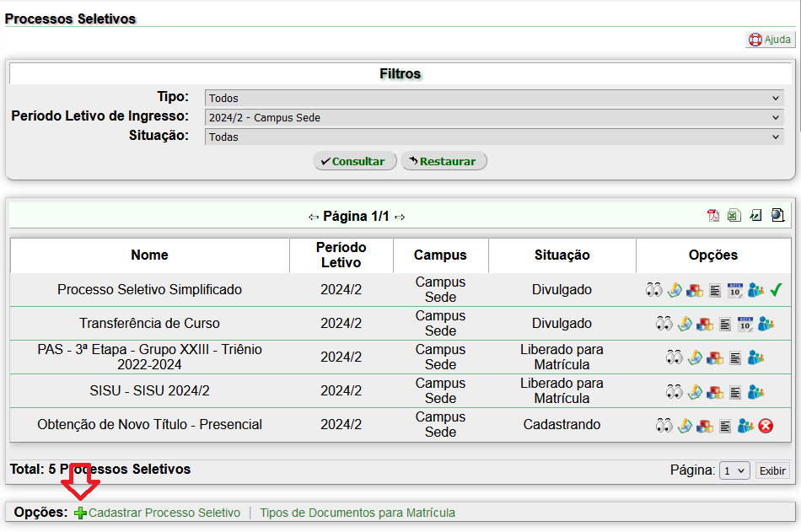Open Cadastrar Processo Seletivo link
801x532 pixels.
pos(164,513)
